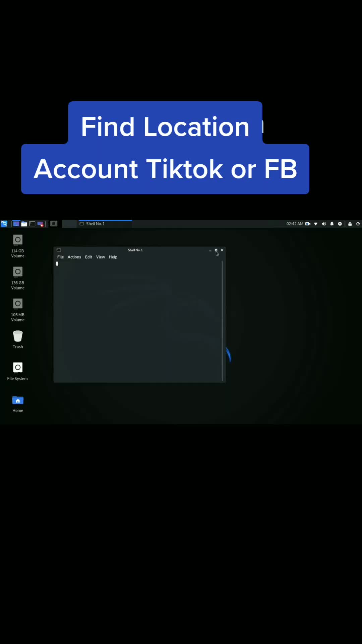362x644 pixels.
Task: Close the Shell No. 1 window
Action: point(222,250)
